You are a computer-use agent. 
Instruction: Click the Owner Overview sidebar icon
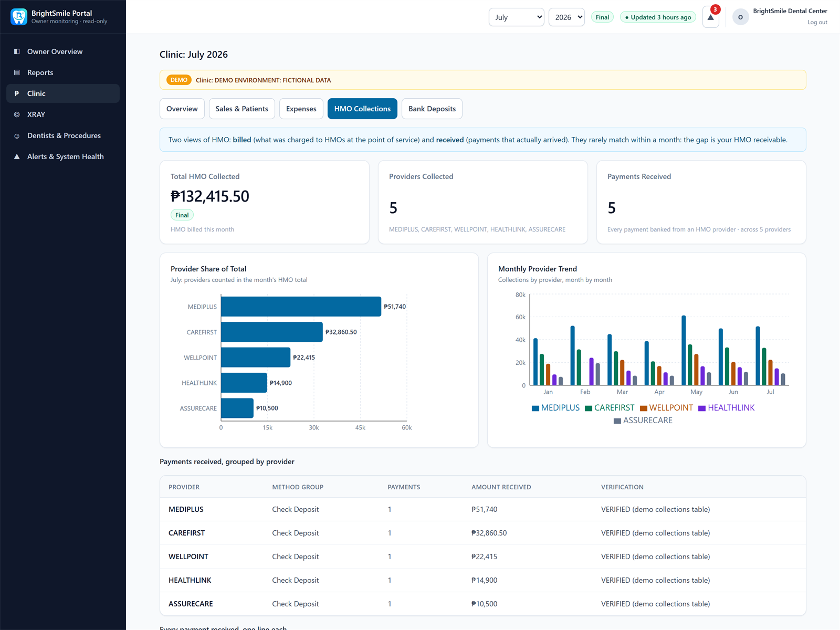(x=17, y=51)
